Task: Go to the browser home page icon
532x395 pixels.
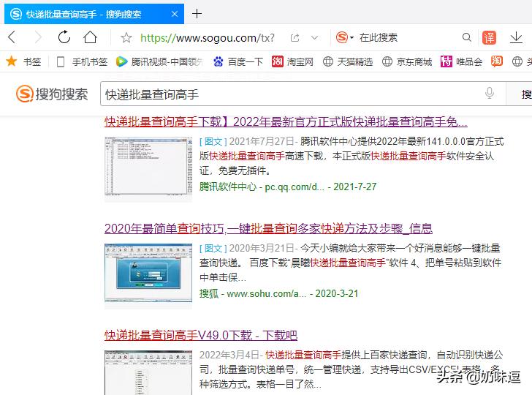Action: pyautogui.click(x=91, y=37)
